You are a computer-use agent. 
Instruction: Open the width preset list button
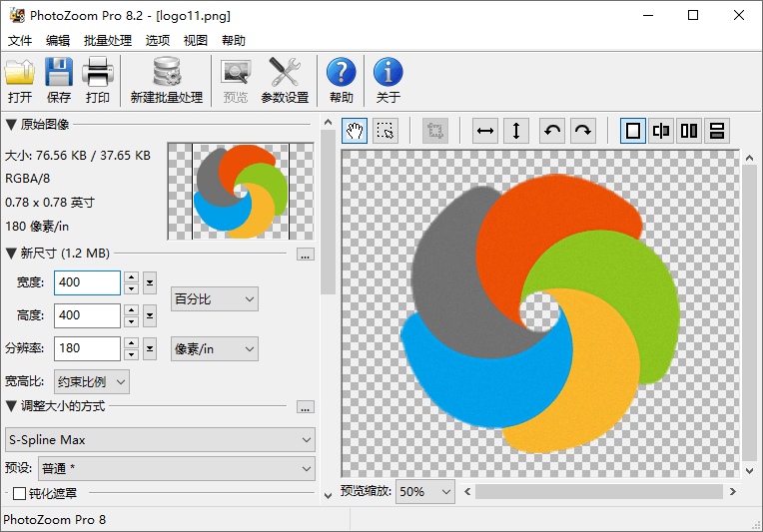pos(150,282)
